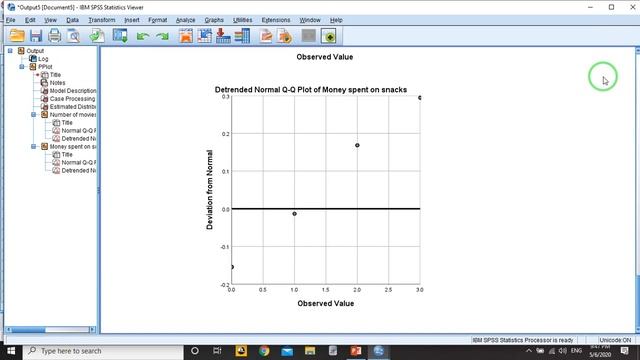Click the Go to Variable toolbar icon

click(x=223, y=36)
